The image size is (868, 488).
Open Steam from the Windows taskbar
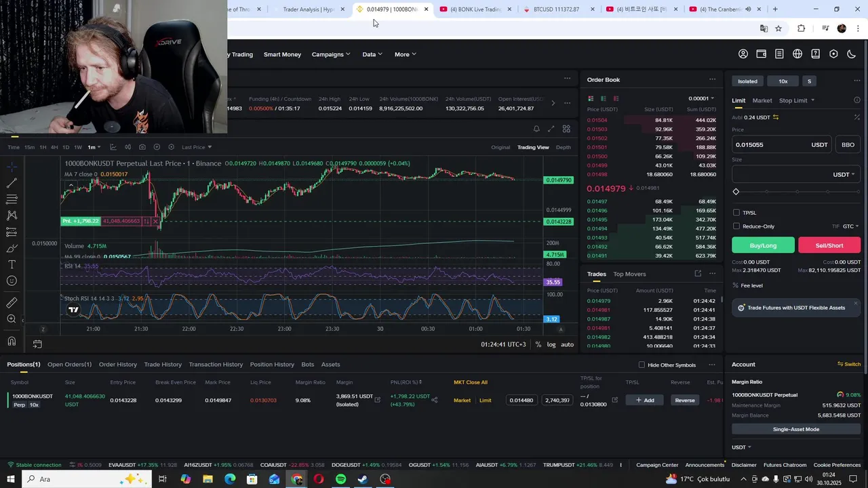click(x=363, y=479)
